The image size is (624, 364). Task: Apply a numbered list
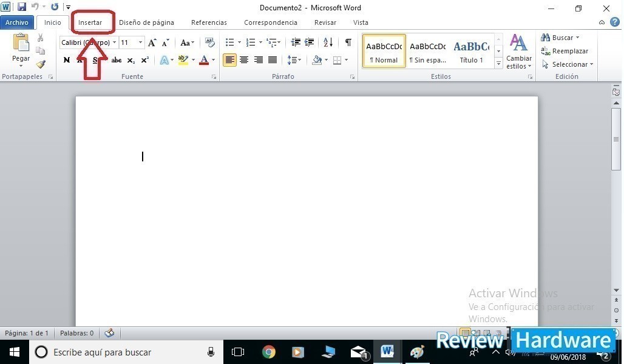point(251,42)
